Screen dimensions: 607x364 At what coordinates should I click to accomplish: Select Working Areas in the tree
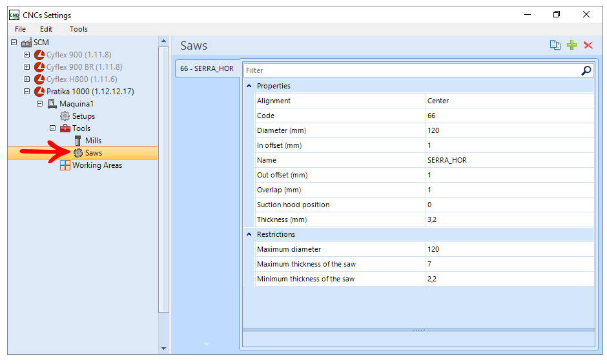pyautogui.click(x=97, y=165)
